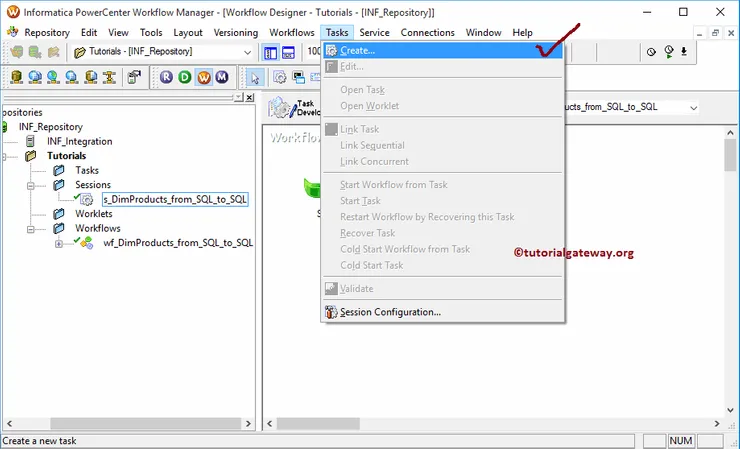This screenshot has width=740, height=449.
Task: Open the workflow selector dropdown ending _from_SQL_to_SQL
Action: click(x=693, y=108)
